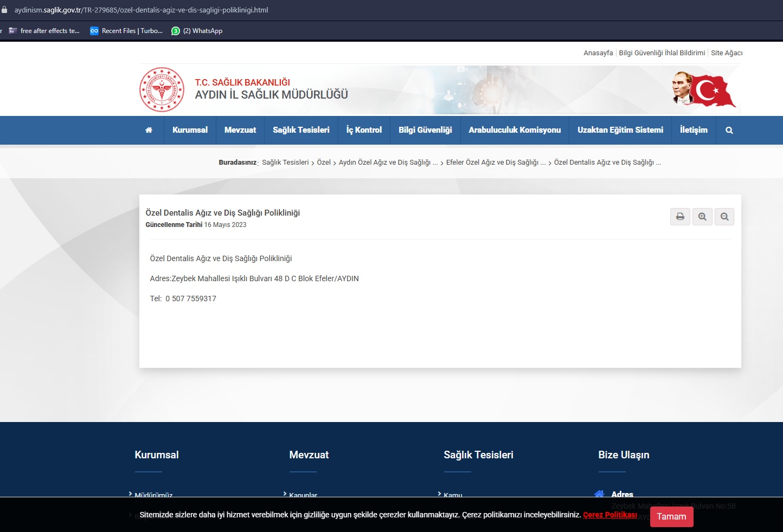Open the footer Kamu link
Viewport: 783px width, 532px height.
(453, 494)
